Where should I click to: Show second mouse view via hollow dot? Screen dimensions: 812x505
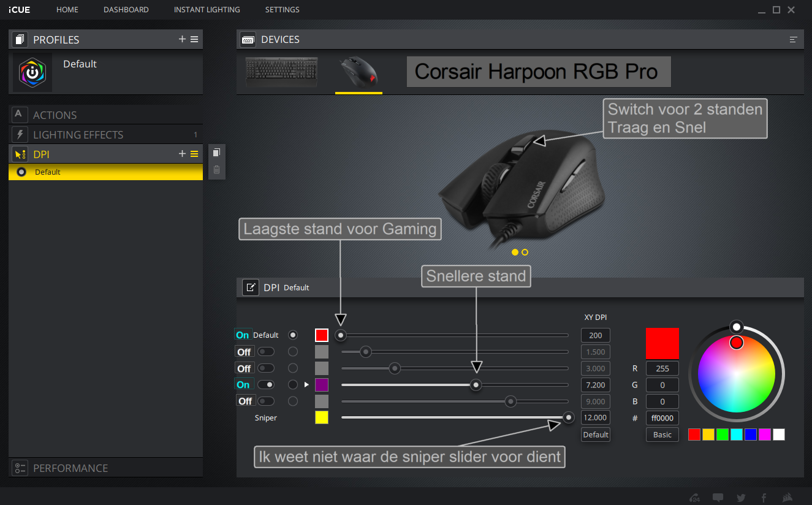pyautogui.click(x=525, y=252)
